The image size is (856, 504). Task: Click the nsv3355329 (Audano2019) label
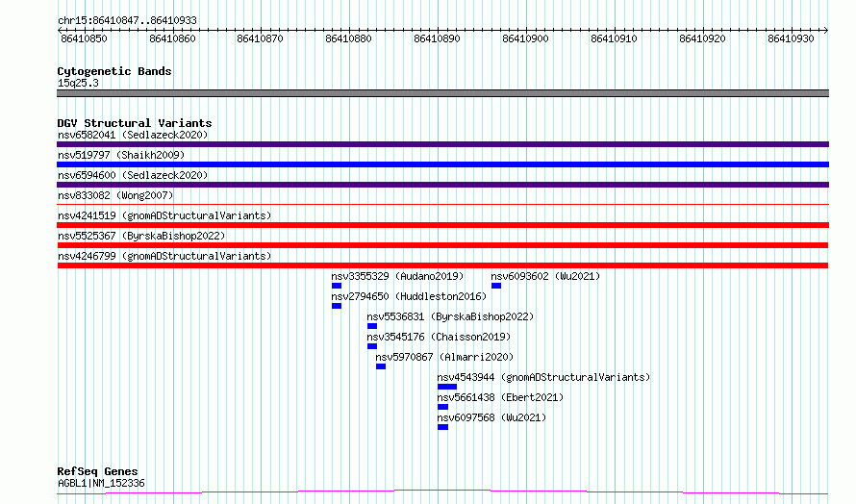[x=397, y=276]
